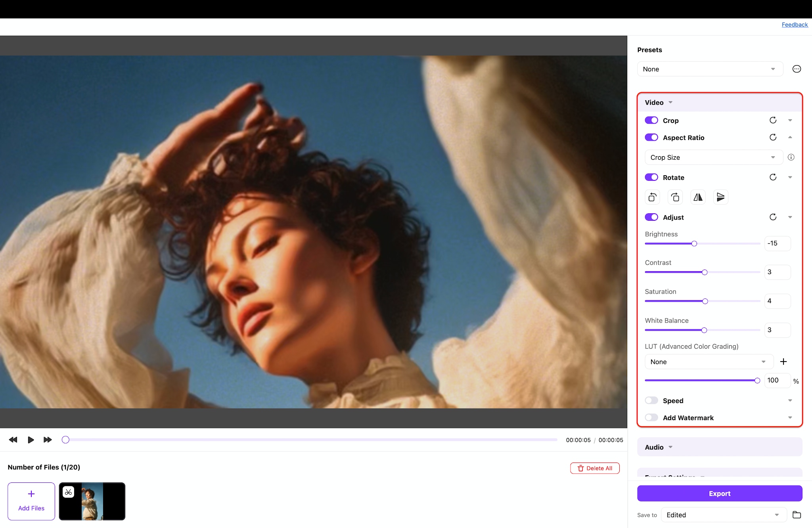
Task: Open presets more options icon
Action: coord(797,69)
